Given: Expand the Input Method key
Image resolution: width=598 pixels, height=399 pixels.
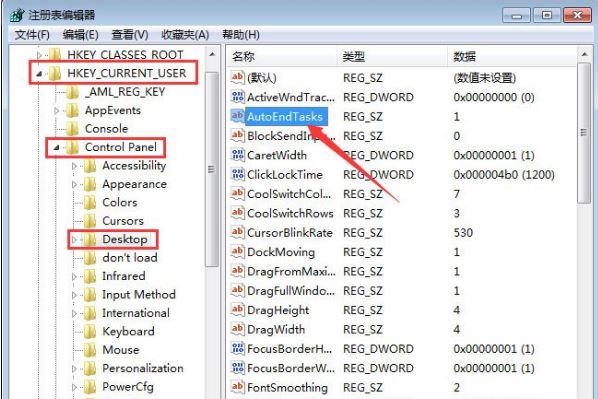Looking at the screenshot, I should (x=74, y=295).
